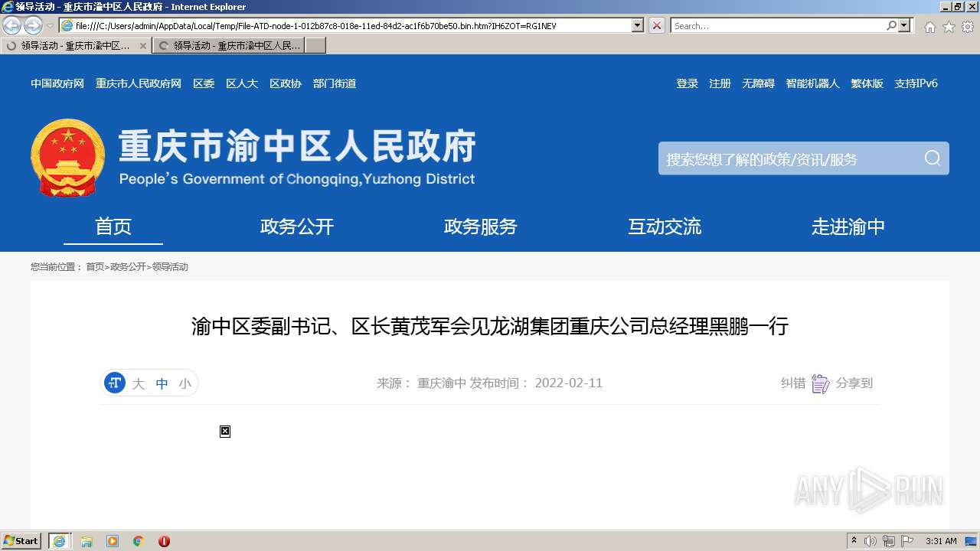Screen dimensions: 980x551
Task: Close the first browser tab
Action: coord(142,46)
